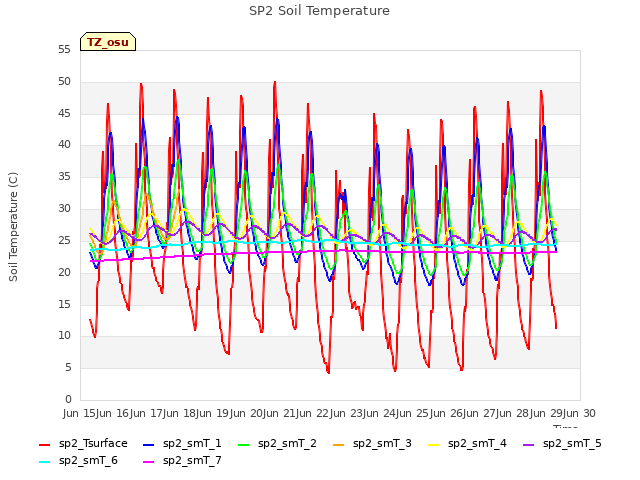This screenshot has width=640, height=480.
Task: Click the sp2_smT_6 legend label
Action: pyautogui.click(x=88, y=460)
